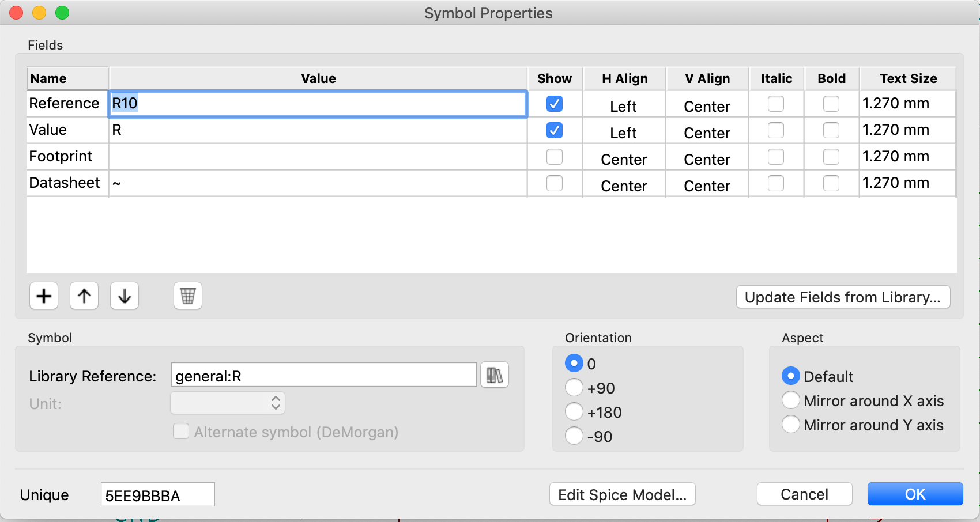980x522 pixels.
Task: Click the move field down arrow
Action: click(125, 296)
